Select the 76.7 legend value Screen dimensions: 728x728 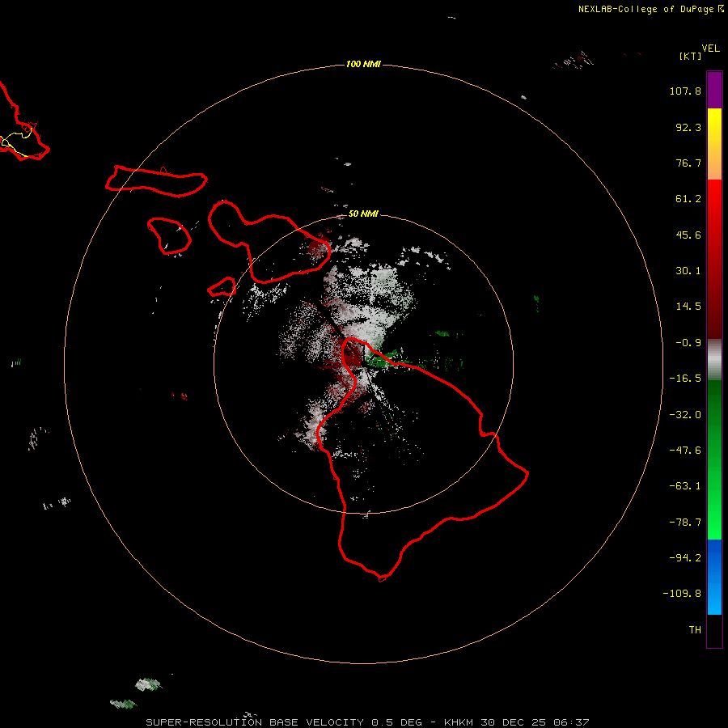(688, 163)
